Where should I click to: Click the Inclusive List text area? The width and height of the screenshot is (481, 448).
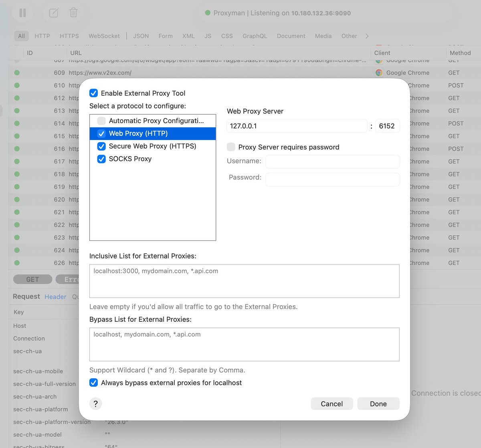pos(245,281)
